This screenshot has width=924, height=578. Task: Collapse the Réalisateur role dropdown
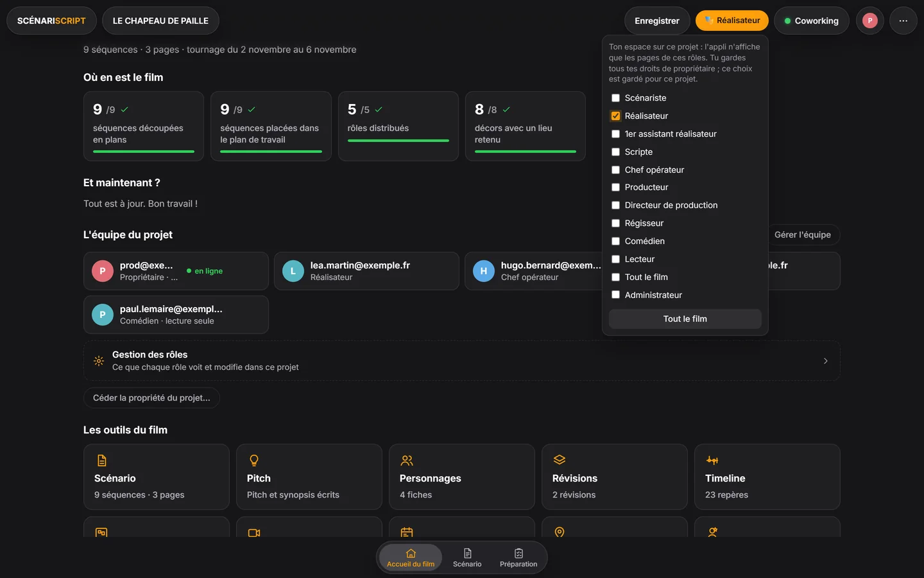[732, 21]
